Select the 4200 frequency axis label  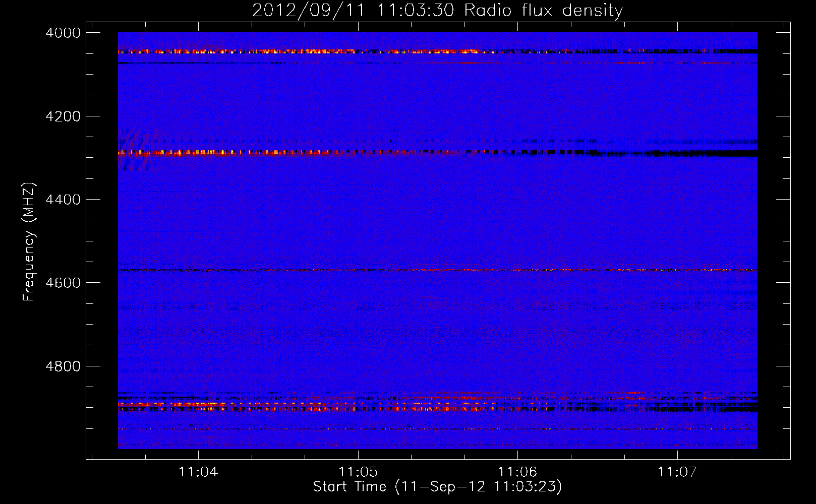(63, 116)
